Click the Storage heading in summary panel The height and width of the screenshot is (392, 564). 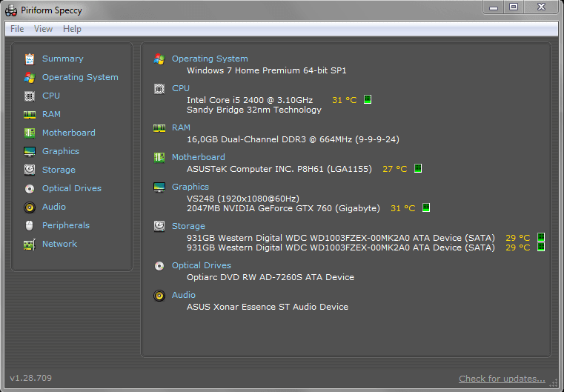(x=188, y=226)
